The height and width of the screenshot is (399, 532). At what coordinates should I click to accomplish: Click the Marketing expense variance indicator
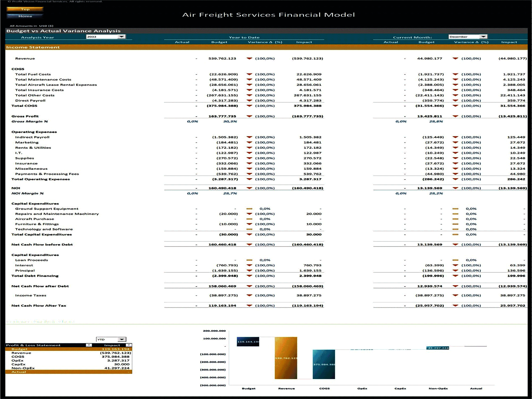(x=249, y=142)
